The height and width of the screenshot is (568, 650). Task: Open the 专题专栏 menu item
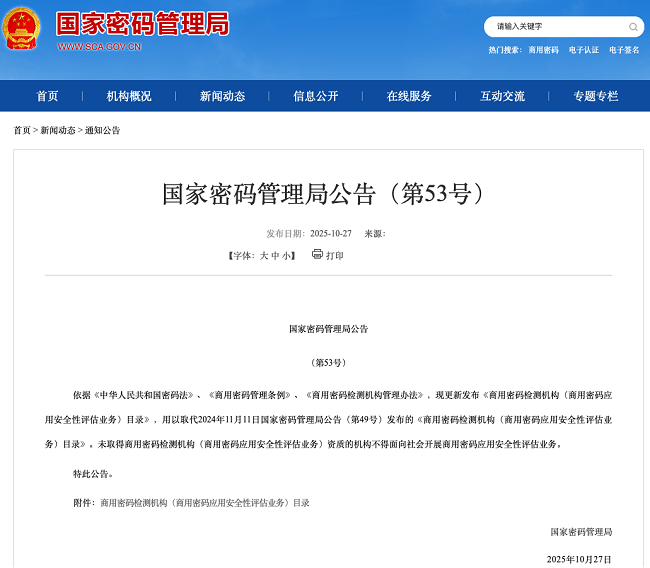click(x=596, y=96)
